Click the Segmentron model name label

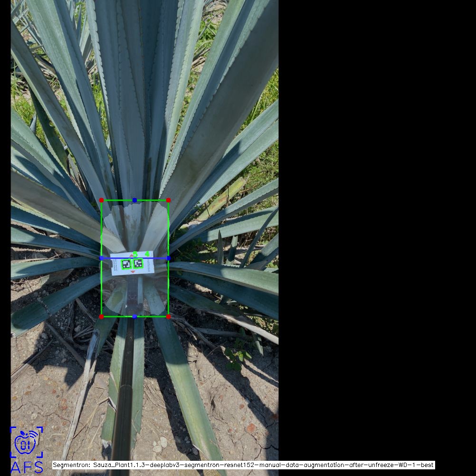pyautogui.click(x=243, y=465)
